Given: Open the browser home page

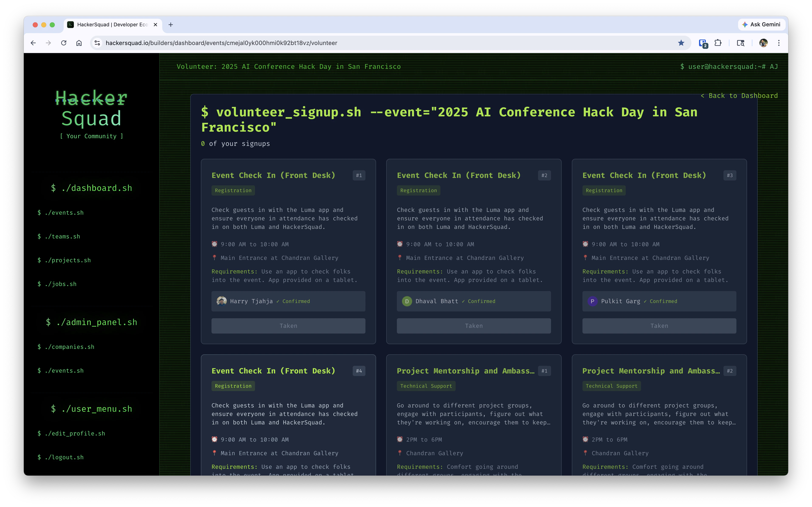Looking at the screenshot, I should pos(79,43).
